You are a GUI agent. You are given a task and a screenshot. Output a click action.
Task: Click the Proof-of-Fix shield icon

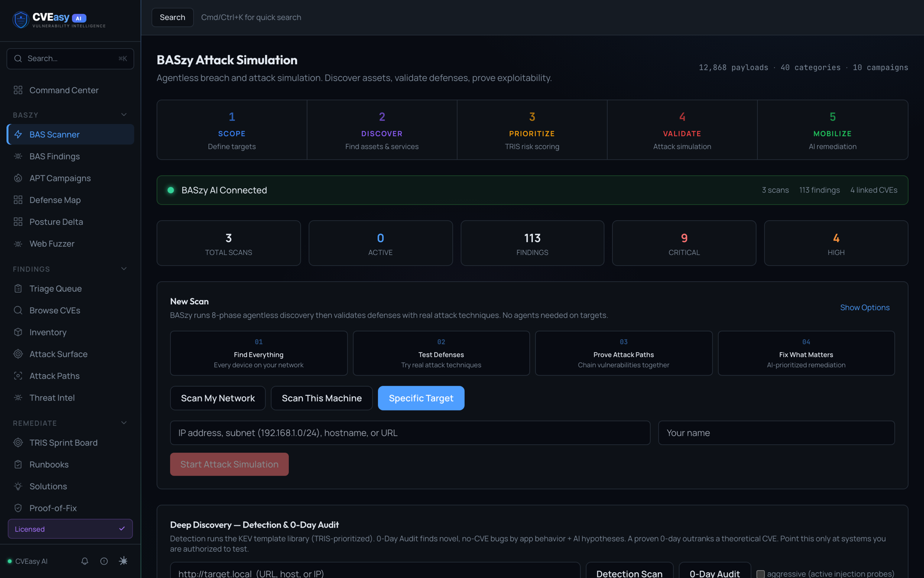pos(18,508)
